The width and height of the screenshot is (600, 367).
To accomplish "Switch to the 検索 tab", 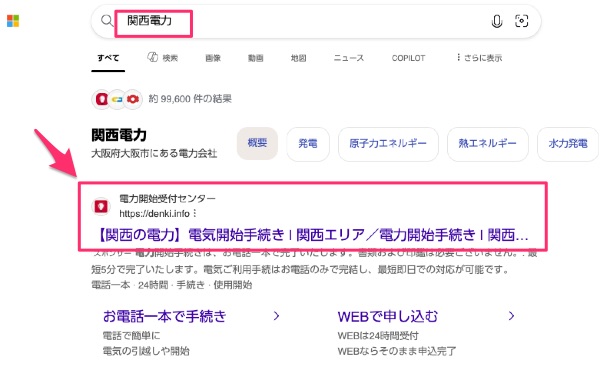I will point(163,58).
